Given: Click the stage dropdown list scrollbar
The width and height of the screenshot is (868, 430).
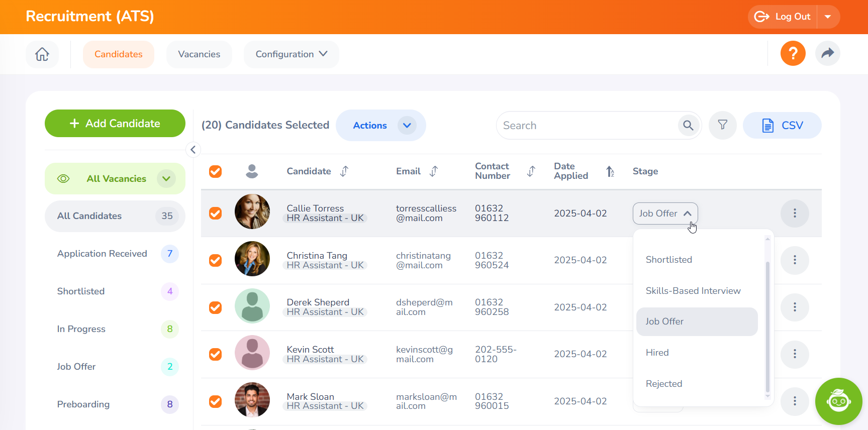Looking at the screenshot, I should coord(767,327).
